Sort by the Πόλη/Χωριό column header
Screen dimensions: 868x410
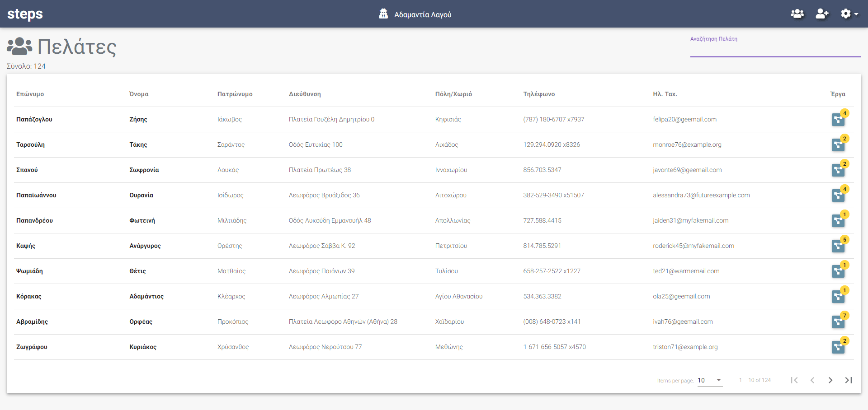tap(453, 94)
